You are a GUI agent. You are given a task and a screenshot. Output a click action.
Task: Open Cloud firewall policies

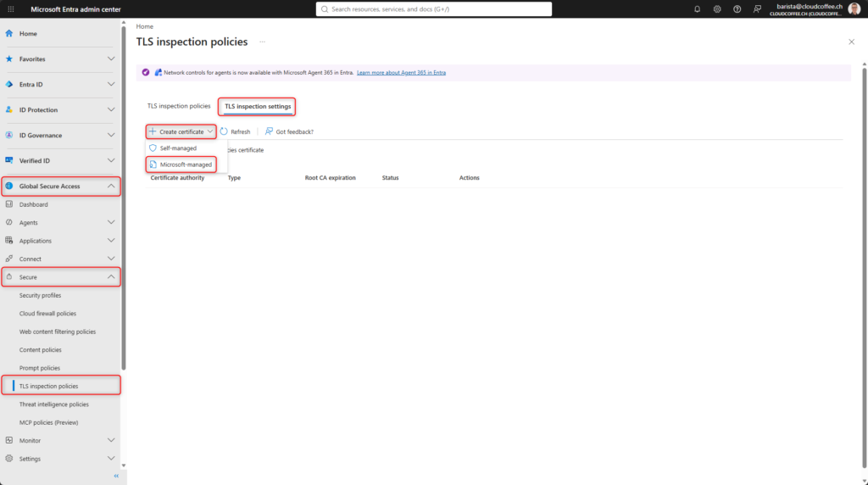(47, 314)
